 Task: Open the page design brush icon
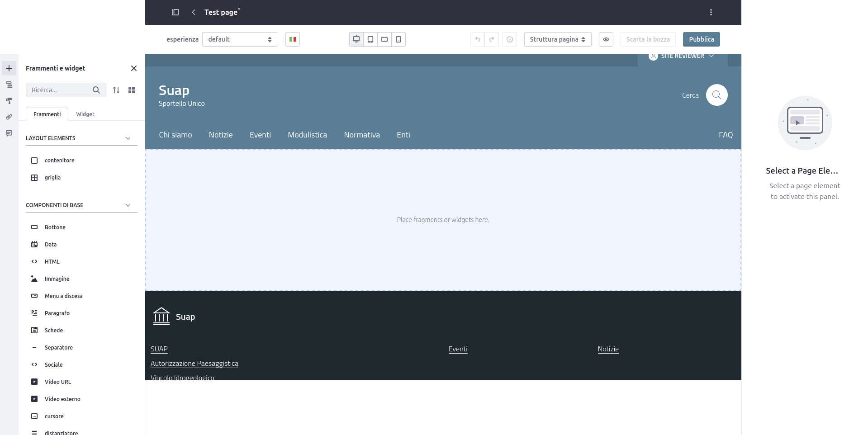(x=9, y=101)
